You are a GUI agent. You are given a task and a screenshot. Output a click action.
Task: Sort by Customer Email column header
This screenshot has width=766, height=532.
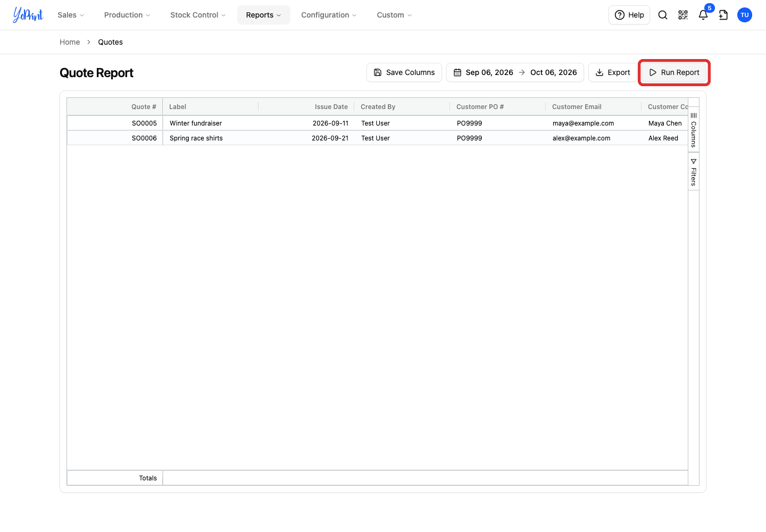pos(594,107)
